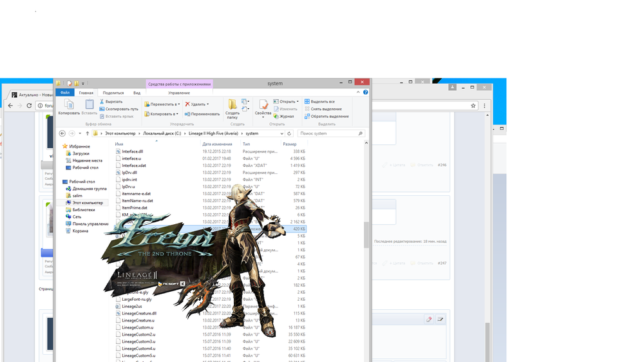
Task: Open Журнал (History) in the ribbon
Action: (x=283, y=117)
